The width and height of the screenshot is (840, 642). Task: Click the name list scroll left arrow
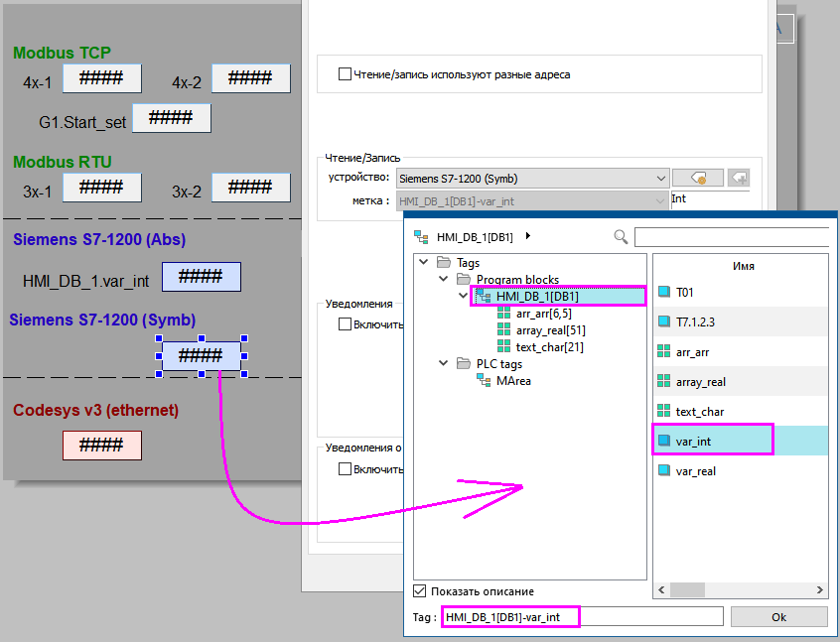(x=661, y=589)
